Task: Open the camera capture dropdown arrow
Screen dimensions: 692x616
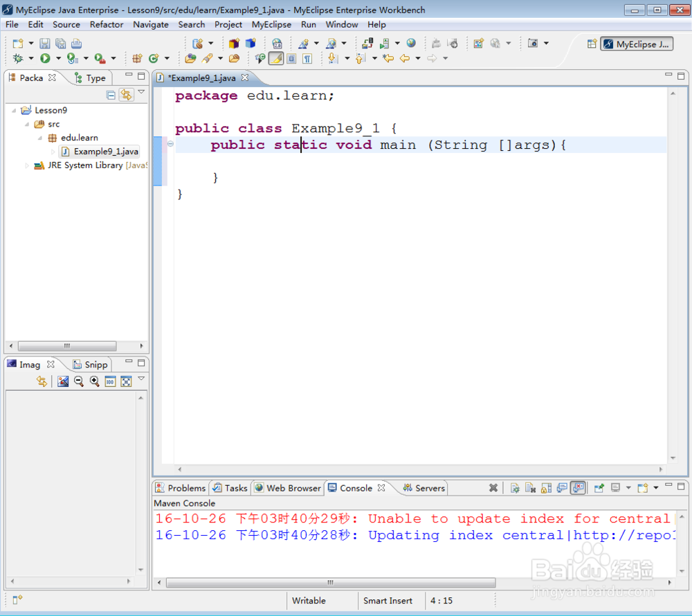Action: tap(546, 43)
